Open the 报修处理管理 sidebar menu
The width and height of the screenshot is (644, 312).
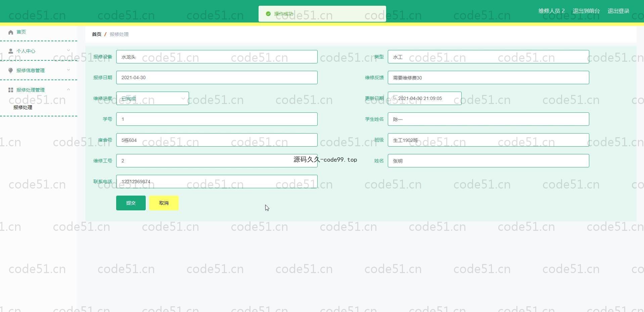click(x=39, y=90)
